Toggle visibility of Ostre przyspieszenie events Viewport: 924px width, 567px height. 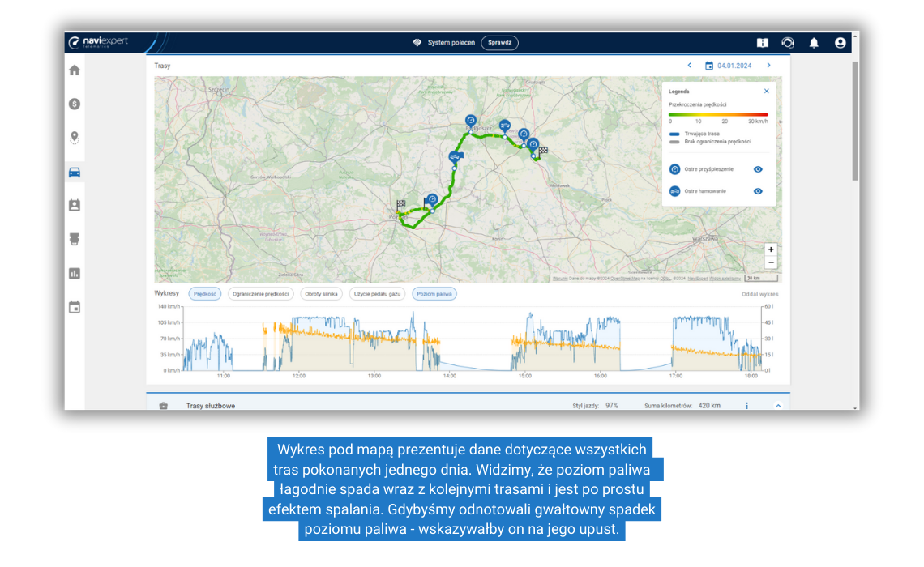(x=758, y=169)
